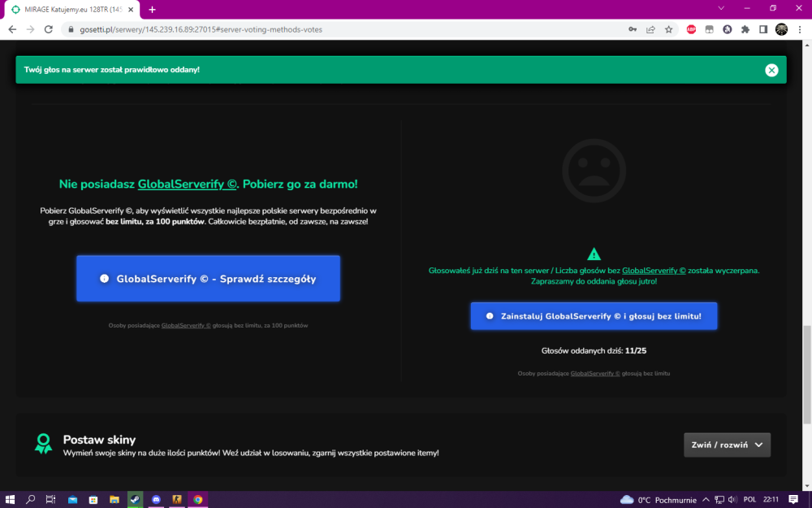Open GlobalServerify link in green heading

pos(187,184)
